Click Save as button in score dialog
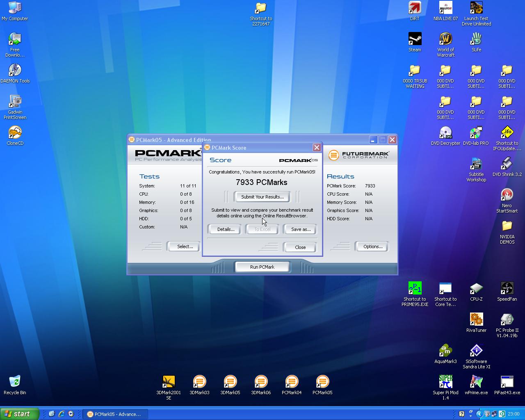 (301, 229)
